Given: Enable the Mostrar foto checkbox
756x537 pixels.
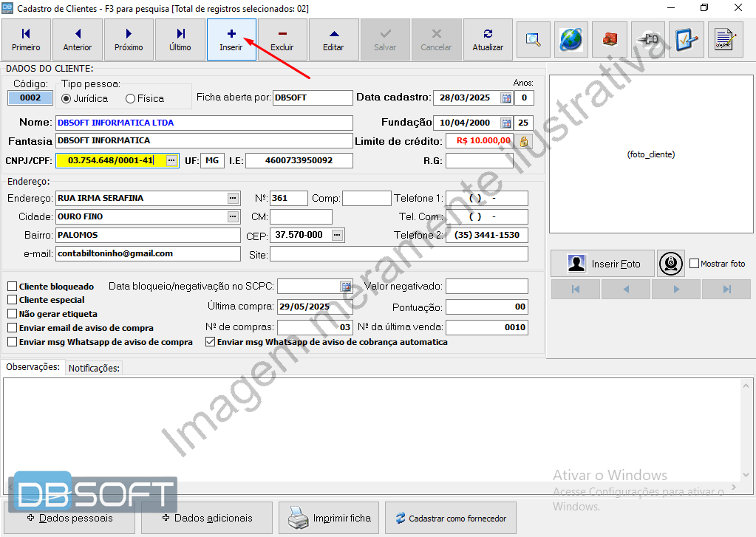Looking at the screenshot, I should tap(694, 264).
